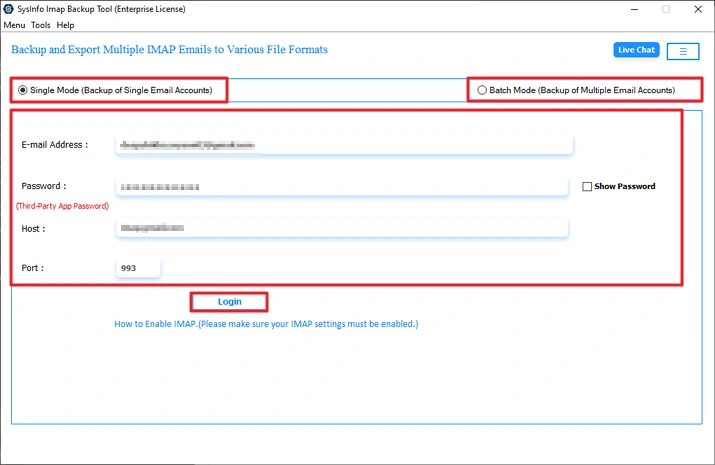Image resolution: width=715 pixels, height=465 pixels.
Task: Focus the E-mail Address field
Action: (344, 145)
